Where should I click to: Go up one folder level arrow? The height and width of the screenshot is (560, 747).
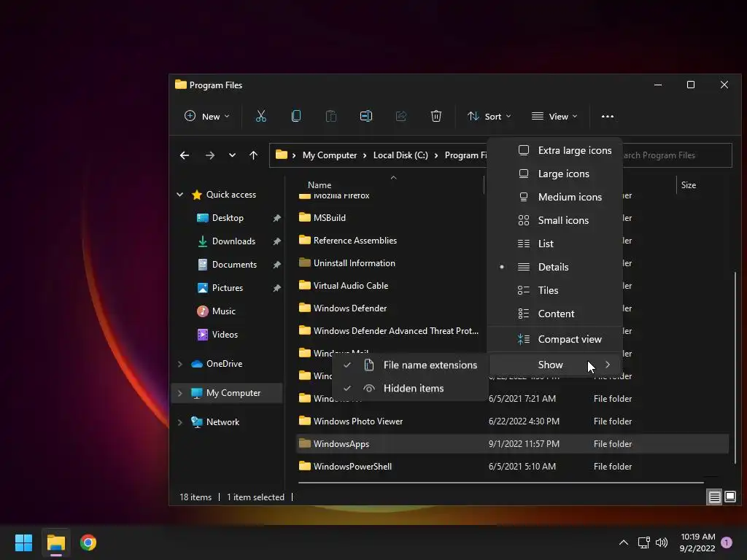click(253, 155)
